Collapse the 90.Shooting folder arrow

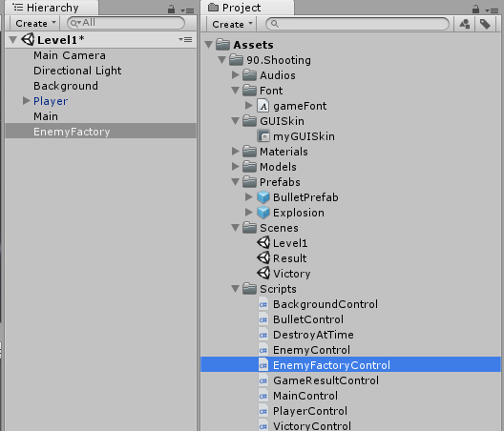point(221,60)
